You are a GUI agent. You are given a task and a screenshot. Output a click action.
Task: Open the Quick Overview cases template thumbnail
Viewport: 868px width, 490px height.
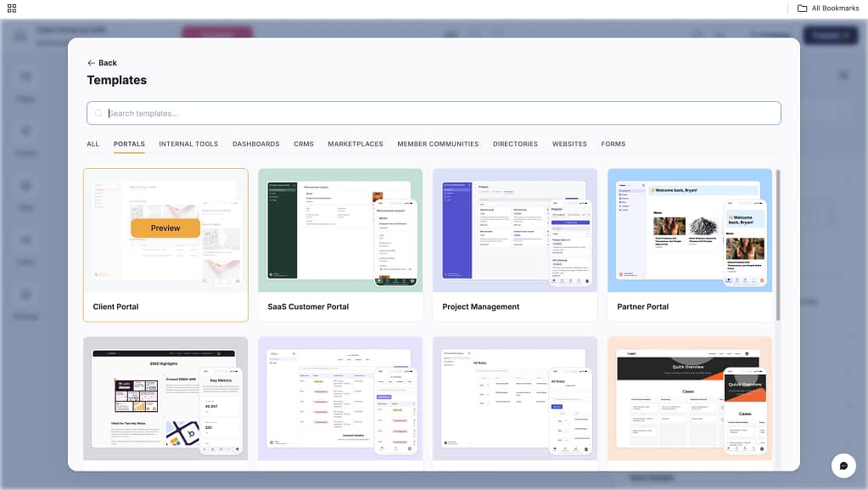[x=690, y=398]
